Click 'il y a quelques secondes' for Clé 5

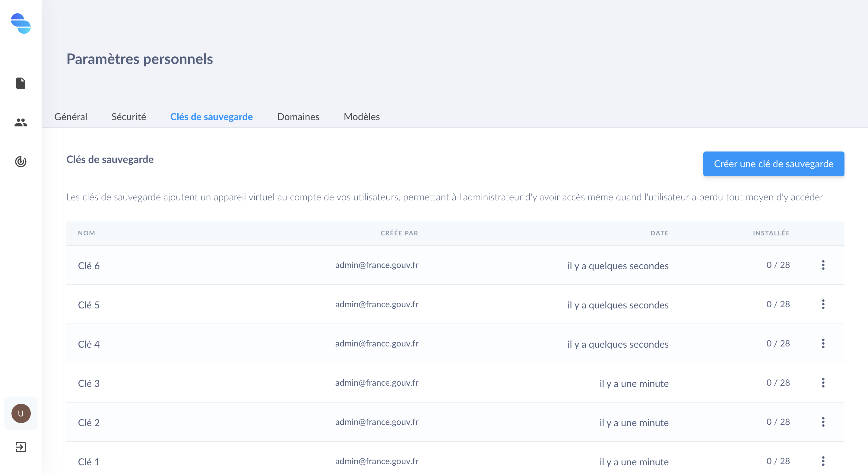(x=618, y=305)
